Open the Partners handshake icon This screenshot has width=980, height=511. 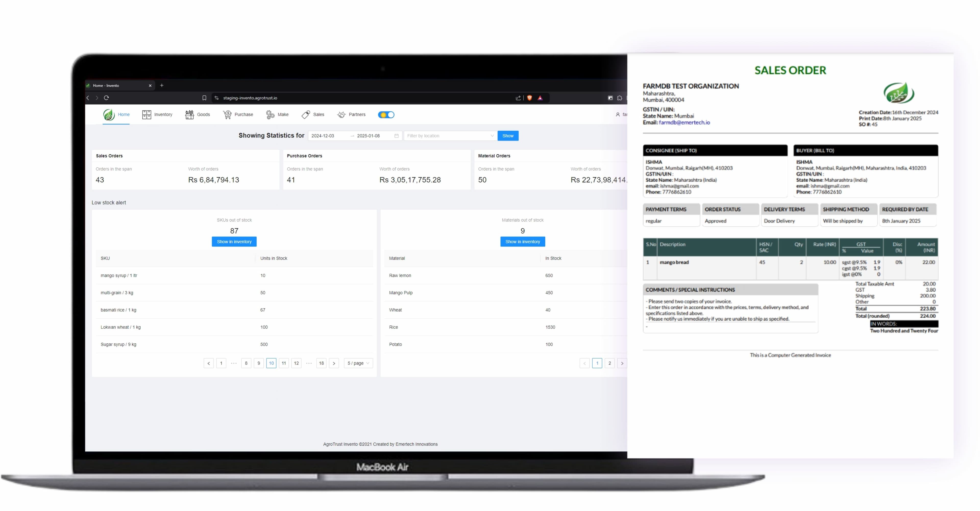(x=342, y=115)
